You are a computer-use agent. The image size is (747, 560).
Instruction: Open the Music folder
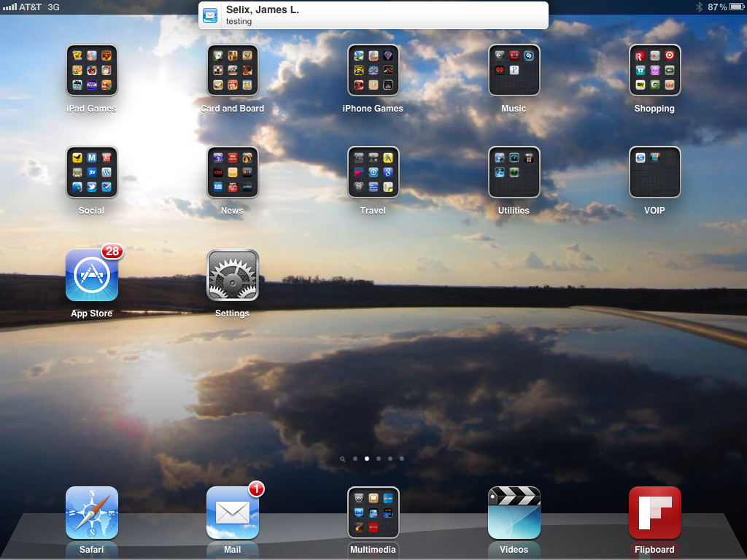click(514, 71)
